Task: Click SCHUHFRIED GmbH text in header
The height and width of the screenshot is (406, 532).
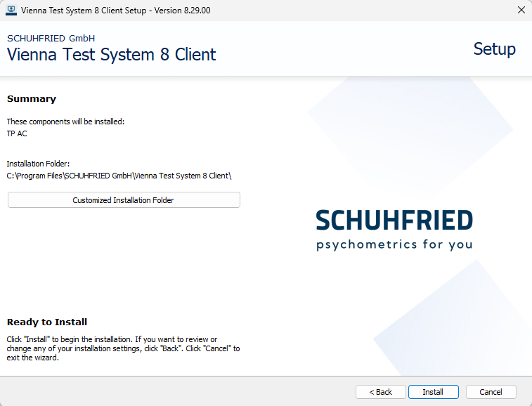Action: pos(51,38)
